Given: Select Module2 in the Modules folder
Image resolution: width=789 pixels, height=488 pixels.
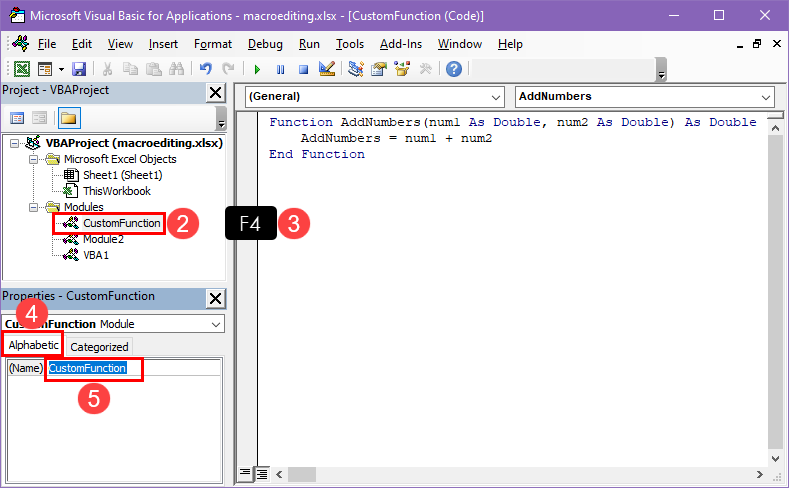Looking at the screenshot, I should pos(103,239).
